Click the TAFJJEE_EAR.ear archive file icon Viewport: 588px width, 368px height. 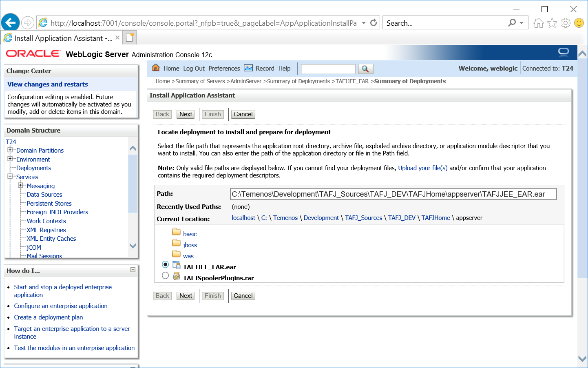pyautogui.click(x=176, y=265)
